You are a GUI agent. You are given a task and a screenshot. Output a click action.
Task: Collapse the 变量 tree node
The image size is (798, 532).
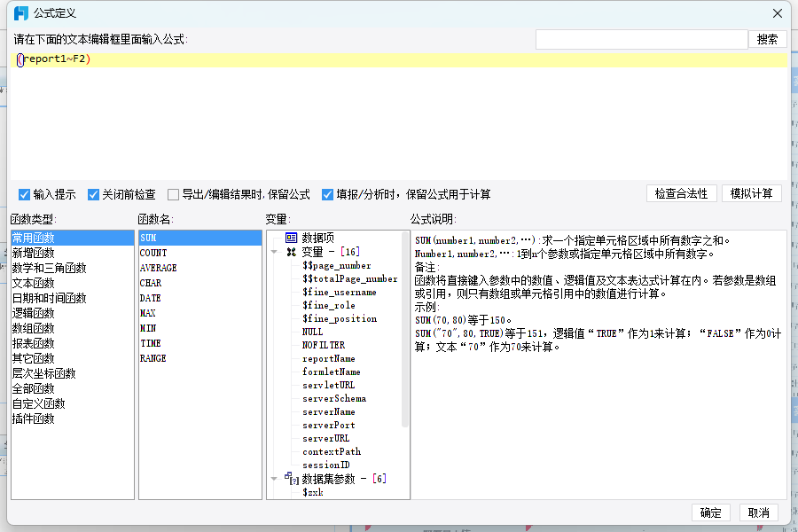tap(274, 253)
